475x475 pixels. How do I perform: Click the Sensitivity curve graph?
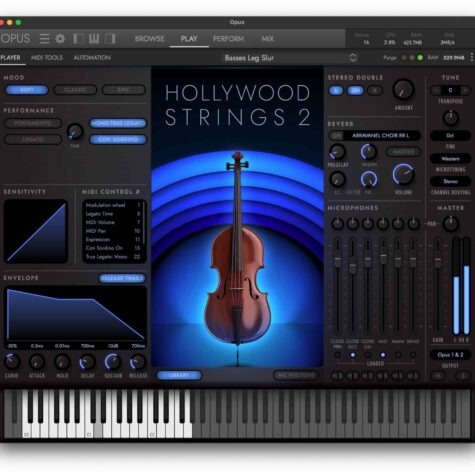click(36, 231)
